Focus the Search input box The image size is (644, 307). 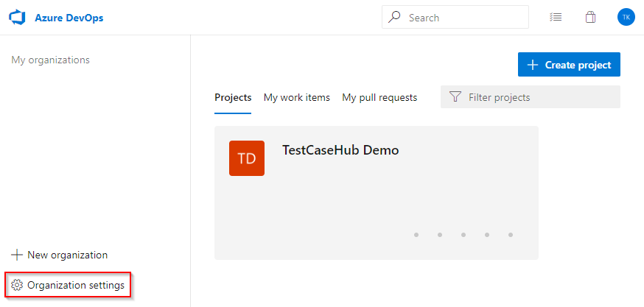click(x=464, y=17)
